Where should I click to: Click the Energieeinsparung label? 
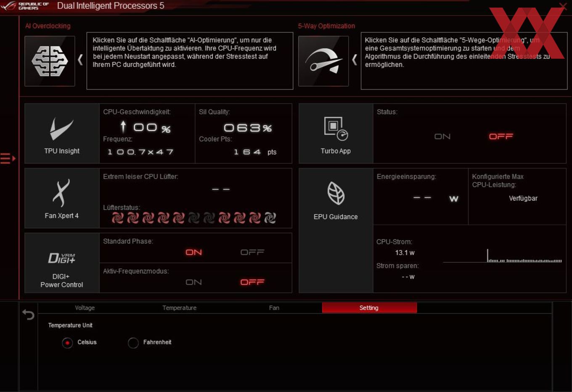click(406, 176)
